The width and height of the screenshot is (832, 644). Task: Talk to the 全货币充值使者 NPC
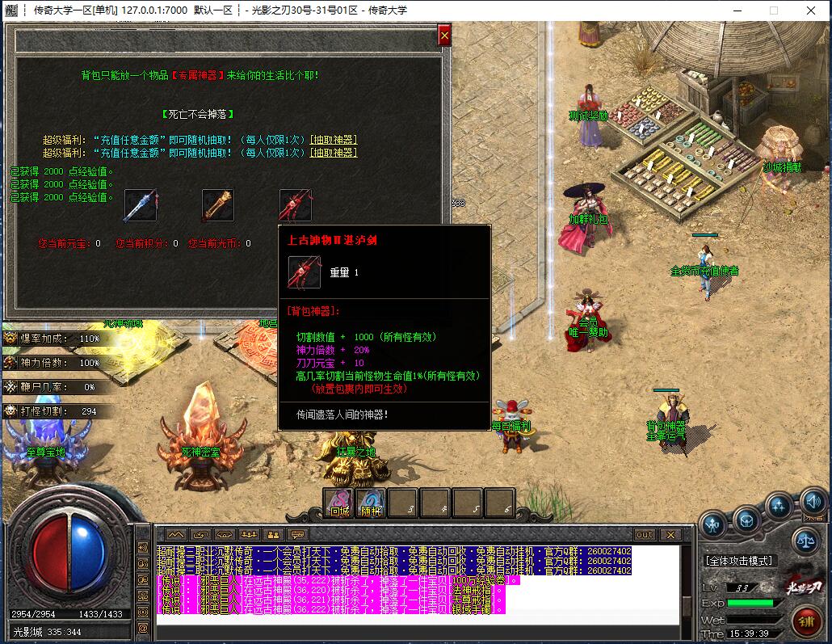[x=705, y=271]
